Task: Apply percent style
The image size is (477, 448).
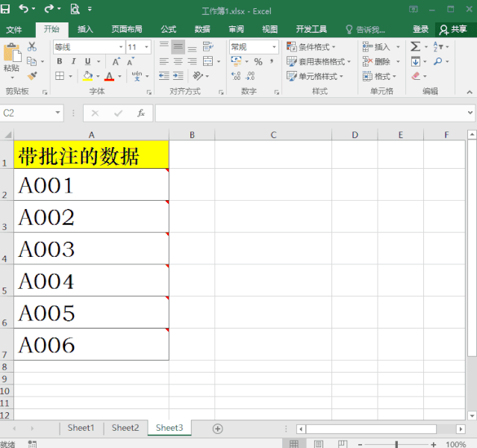Action: pos(258,62)
